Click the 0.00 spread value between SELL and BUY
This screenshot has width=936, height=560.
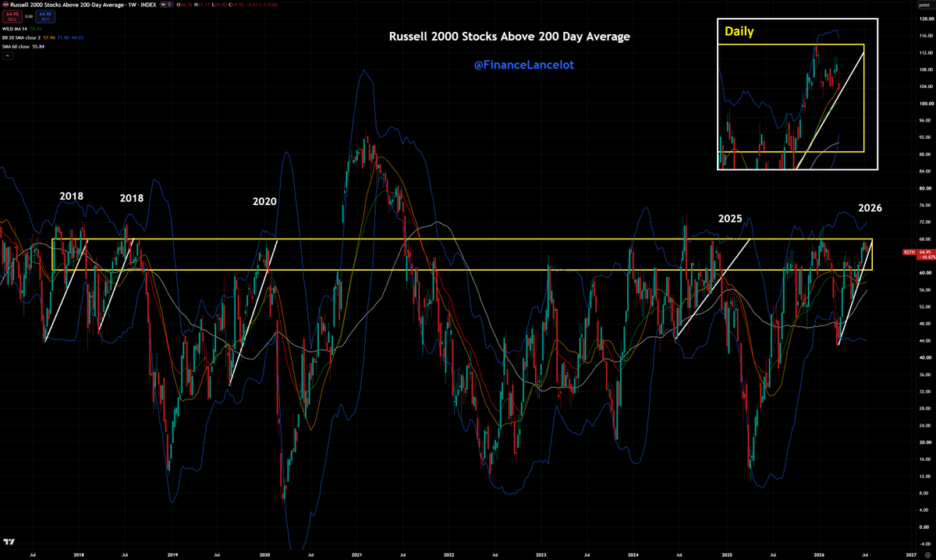point(29,16)
